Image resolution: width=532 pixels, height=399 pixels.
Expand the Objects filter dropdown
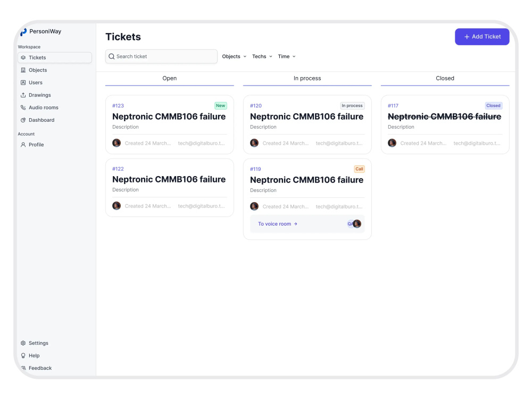pyautogui.click(x=234, y=57)
